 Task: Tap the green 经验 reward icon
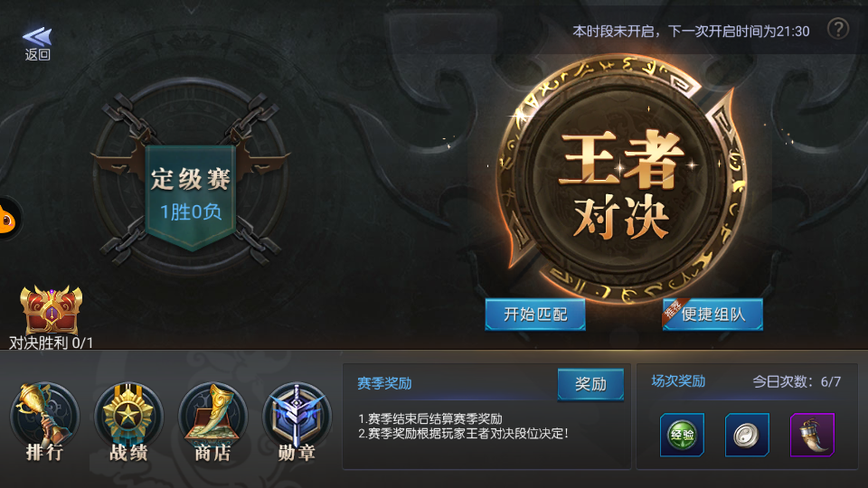click(682, 435)
